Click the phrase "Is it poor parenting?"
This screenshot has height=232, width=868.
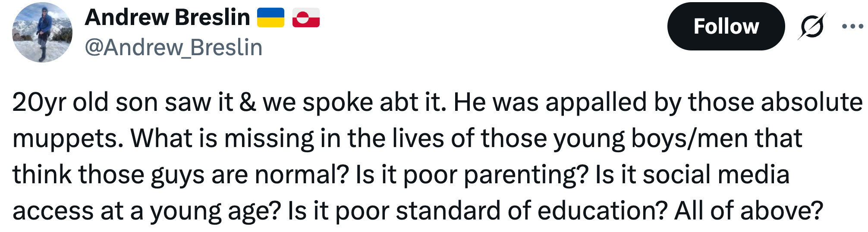tap(472, 175)
